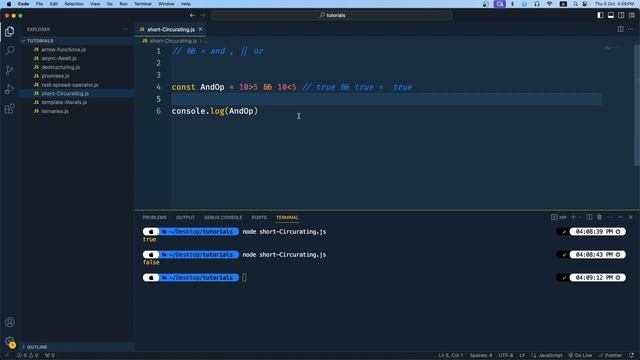Open the Run and Debug view
This screenshot has width=640, height=360.
coord(9,89)
